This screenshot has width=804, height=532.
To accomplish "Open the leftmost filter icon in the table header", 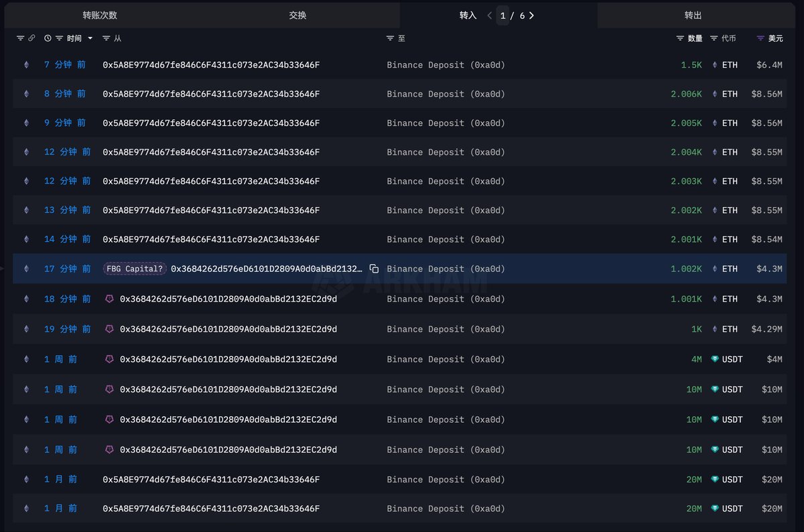I will (20, 38).
